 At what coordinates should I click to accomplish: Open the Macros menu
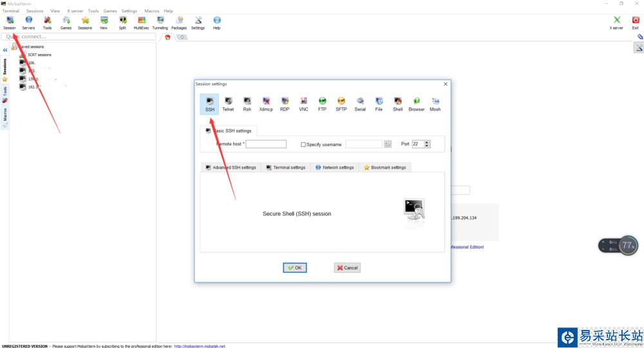151,11
